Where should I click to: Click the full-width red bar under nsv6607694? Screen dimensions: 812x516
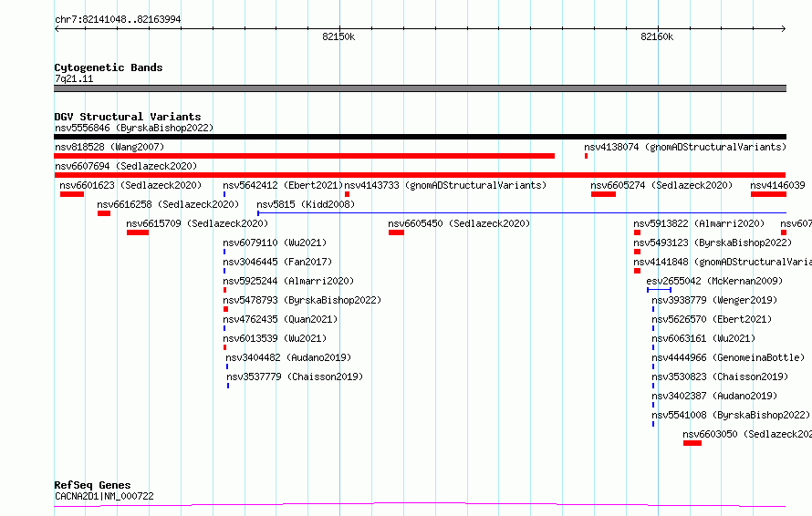[420, 175]
